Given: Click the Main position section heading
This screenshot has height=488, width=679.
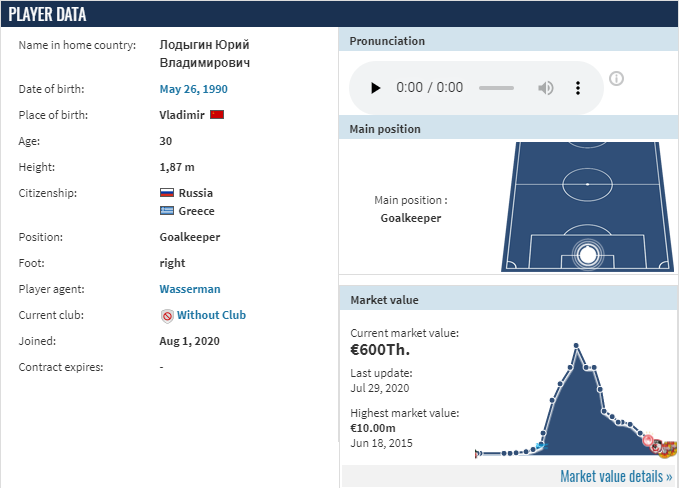Looking at the screenshot, I should (x=385, y=129).
